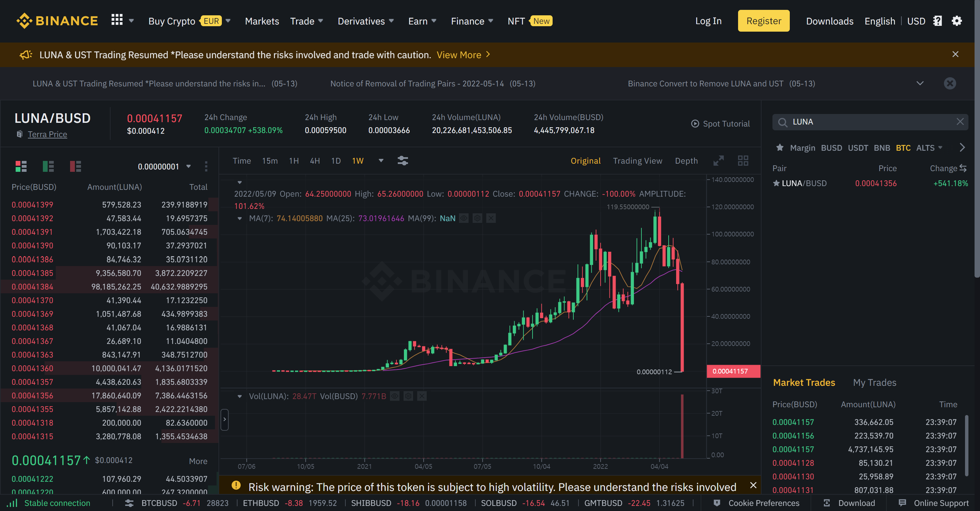Show asks-only order book view
This screenshot has width=980, height=511.
click(75, 166)
